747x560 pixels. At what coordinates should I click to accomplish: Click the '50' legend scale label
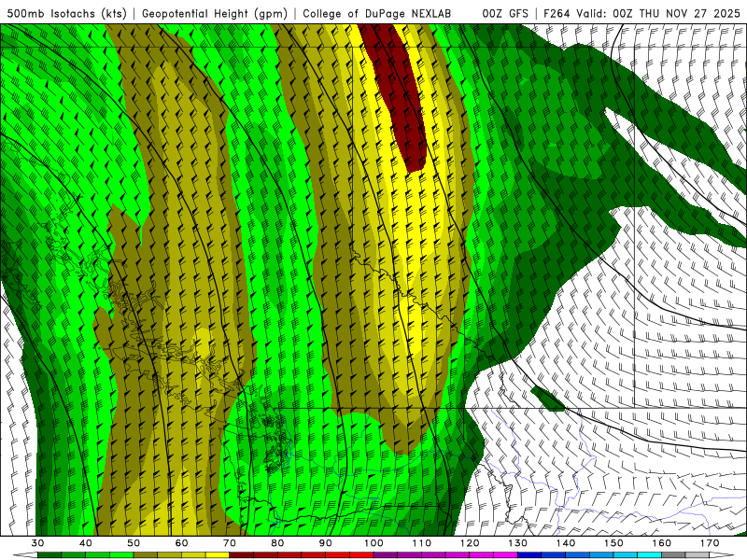tap(134, 543)
